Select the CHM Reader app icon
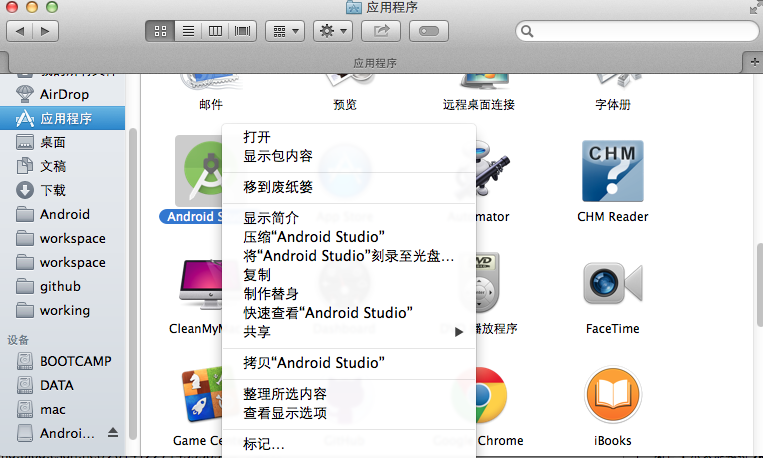The width and height of the screenshot is (763, 458). click(613, 171)
